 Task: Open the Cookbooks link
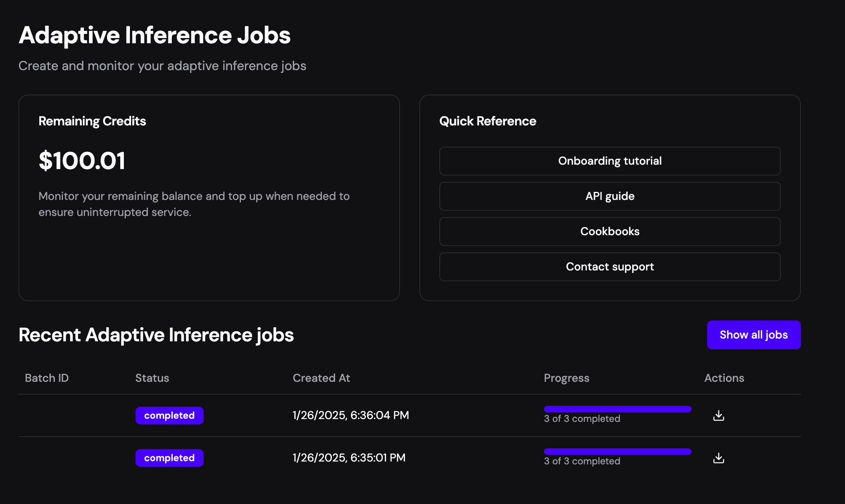coord(610,232)
